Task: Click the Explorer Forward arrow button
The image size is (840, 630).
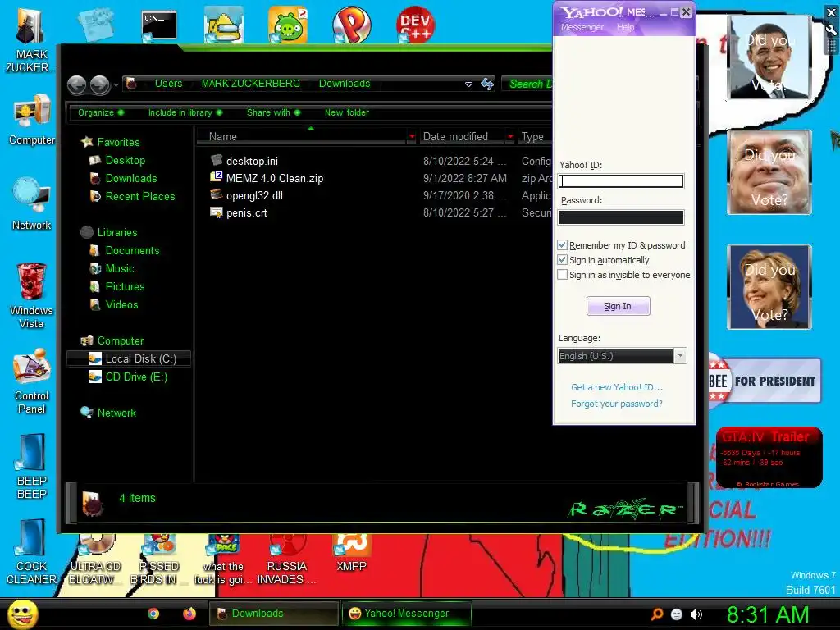Action: click(99, 84)
